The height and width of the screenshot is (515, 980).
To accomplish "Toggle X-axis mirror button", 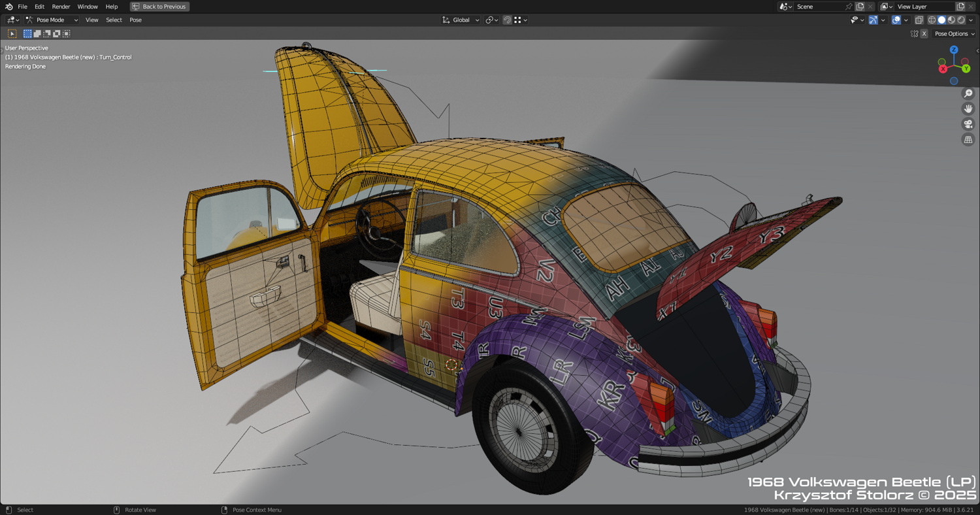I will (924, 34).
